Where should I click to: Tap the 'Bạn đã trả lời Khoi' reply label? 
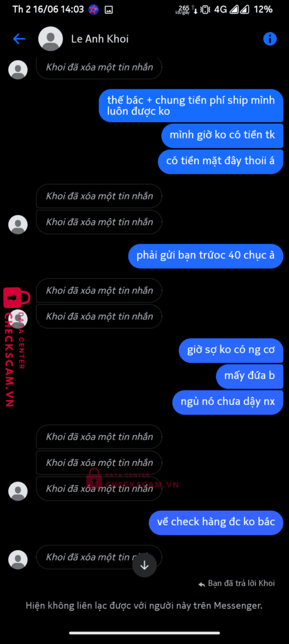click(237, 583)
